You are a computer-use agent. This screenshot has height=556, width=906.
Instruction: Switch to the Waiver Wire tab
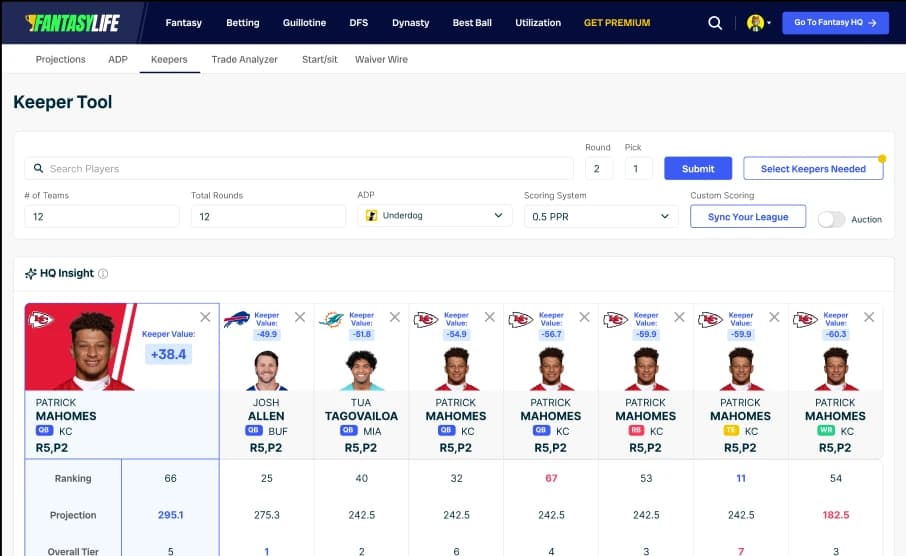click(x=381, y=59)
